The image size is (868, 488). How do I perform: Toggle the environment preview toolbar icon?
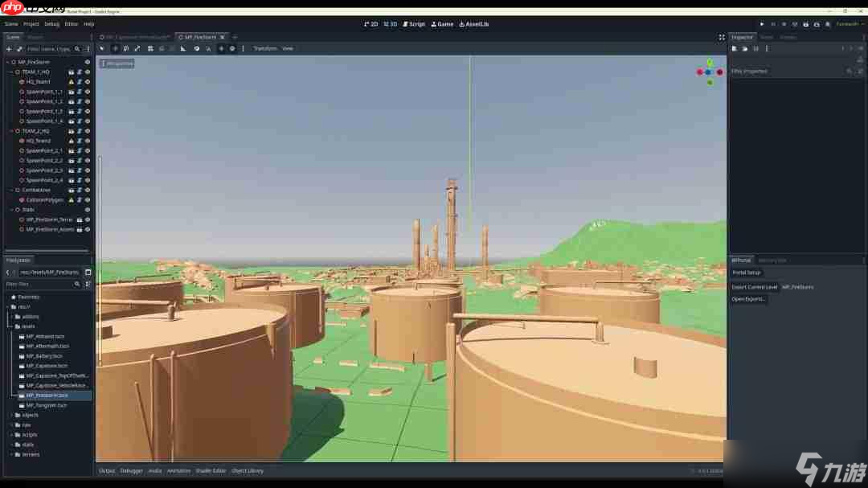(x=232, y=49)
